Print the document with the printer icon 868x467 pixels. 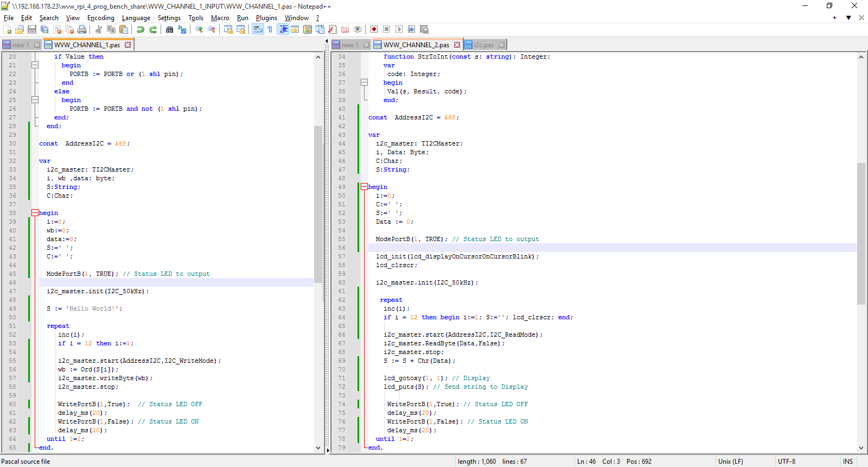tap(82, 29)
